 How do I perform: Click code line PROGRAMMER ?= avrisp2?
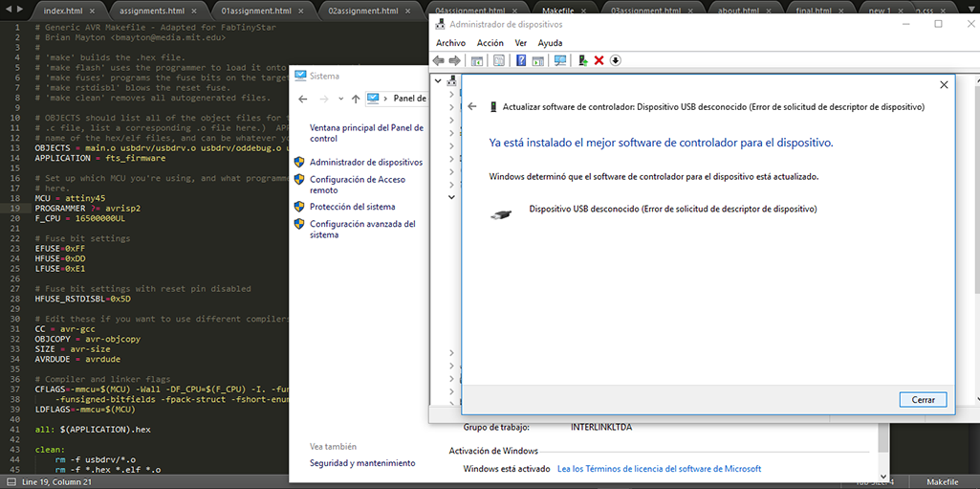point(88,208)
